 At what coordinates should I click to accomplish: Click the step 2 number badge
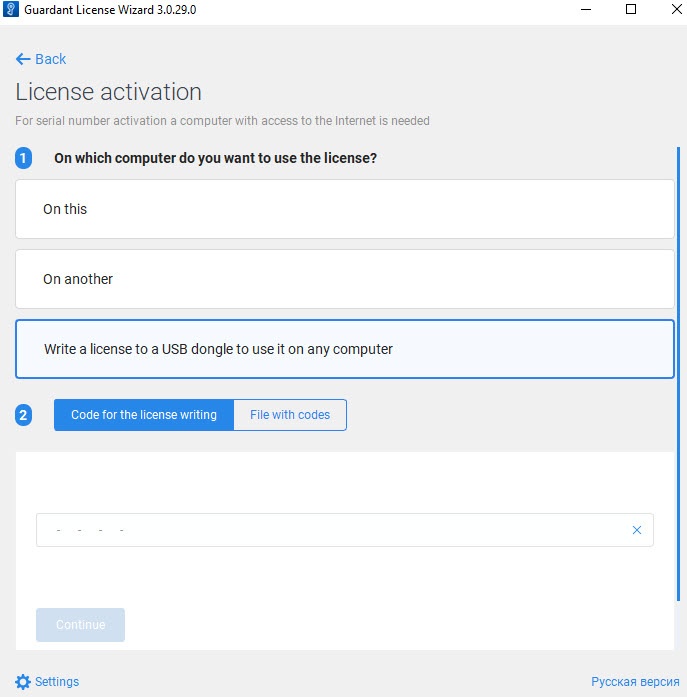pyautogui.click(x=24, y=415)
